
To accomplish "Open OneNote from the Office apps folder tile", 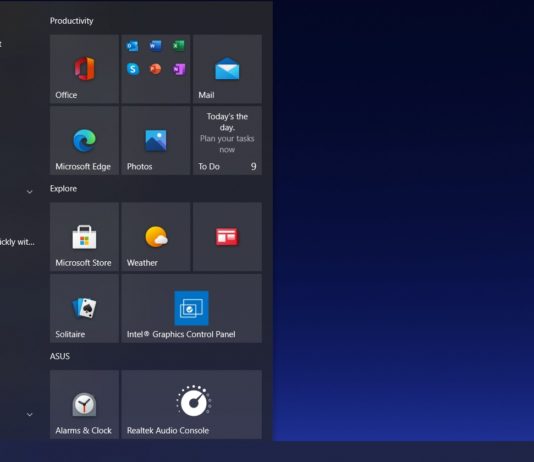I will [x=179, y=69].
